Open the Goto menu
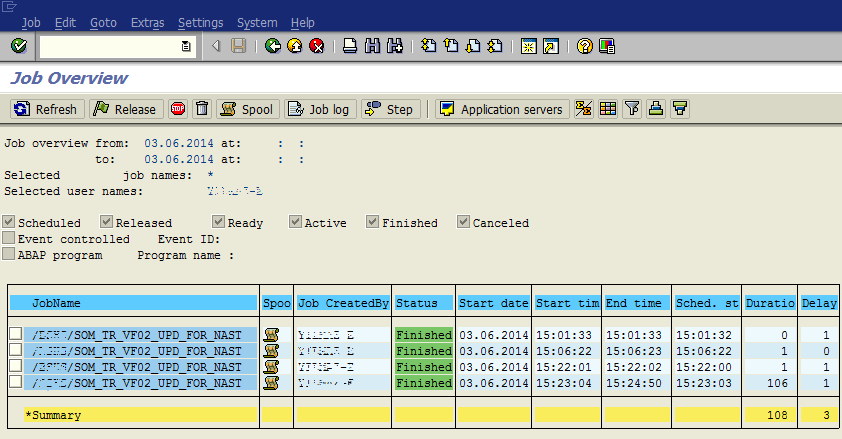 pyautogui.click(x=103, y=23)
